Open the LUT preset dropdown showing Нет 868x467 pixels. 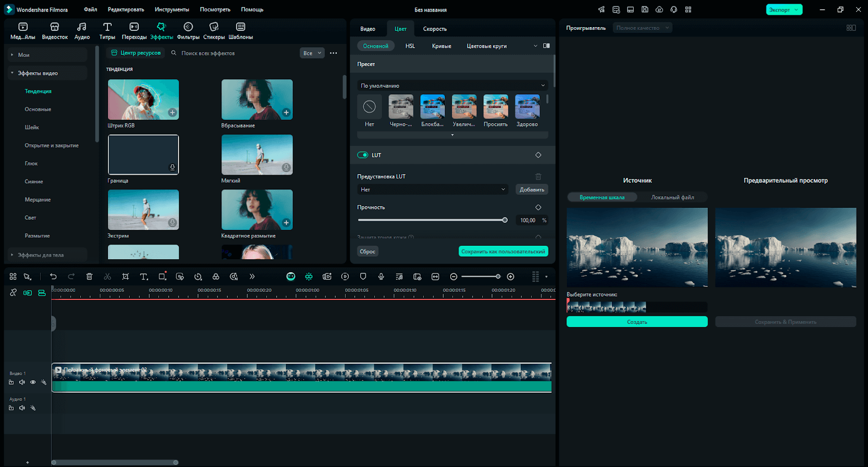[x=432, y=190]
